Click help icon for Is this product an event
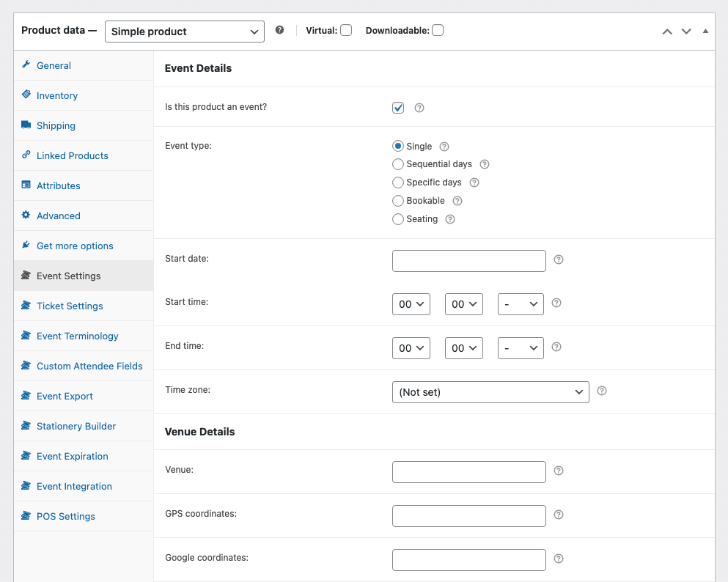 419,108
